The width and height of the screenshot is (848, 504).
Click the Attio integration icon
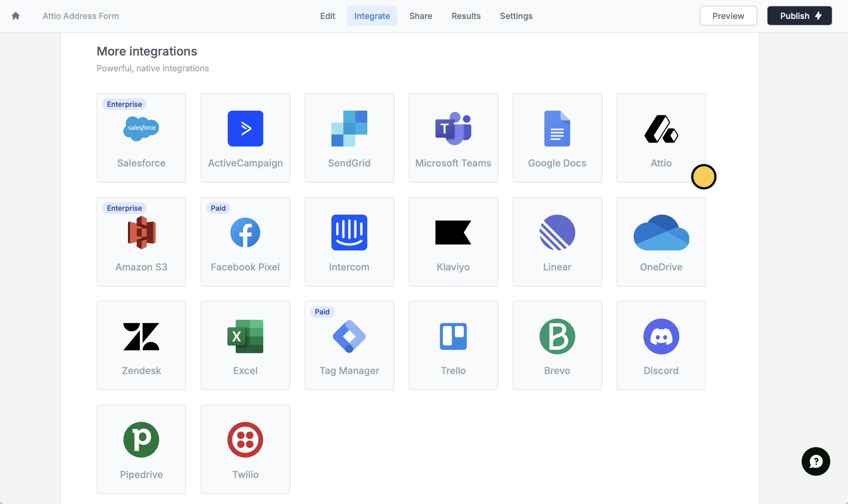661,129
